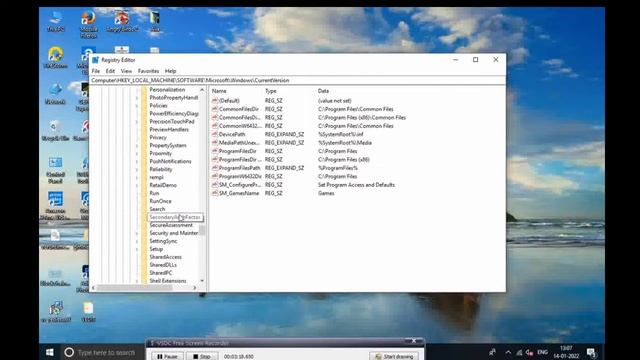
Task: Click Start drawing in VSDC recorder
Action: click(x=394, y=356)
